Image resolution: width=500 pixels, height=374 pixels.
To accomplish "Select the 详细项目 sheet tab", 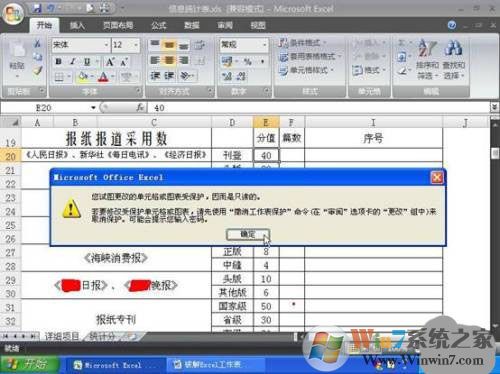I will (62, 336).
